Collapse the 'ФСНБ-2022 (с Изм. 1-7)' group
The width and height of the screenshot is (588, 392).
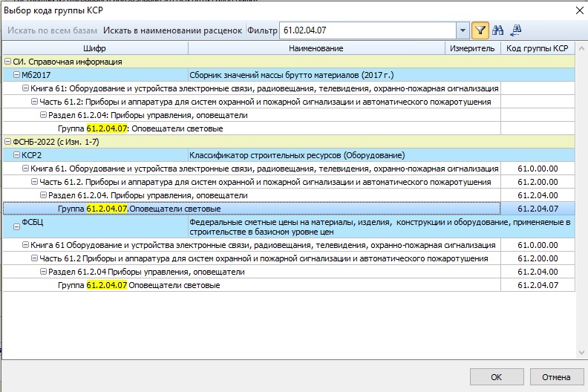(x=7, y=142)
